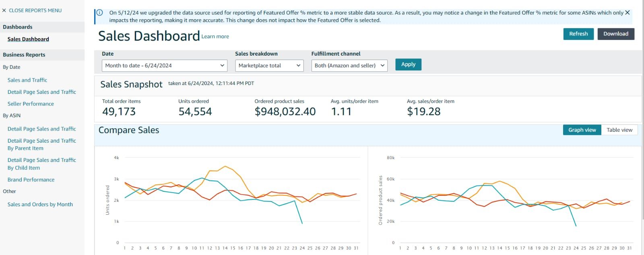Open the Sales breakdown dropdown
644x255 pixels.
coord(269,66)
